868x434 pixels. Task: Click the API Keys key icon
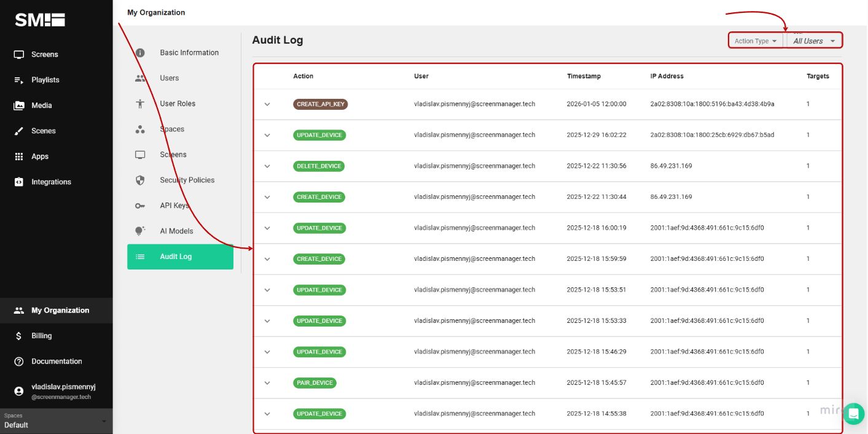tap(140, 206)
